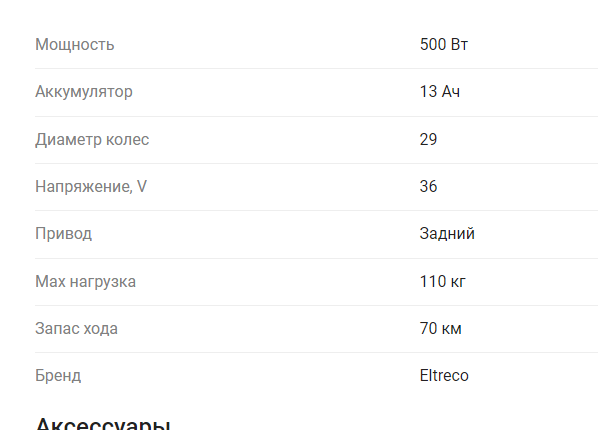
Task: Click the Напряжение, V label
Action: 91,187
